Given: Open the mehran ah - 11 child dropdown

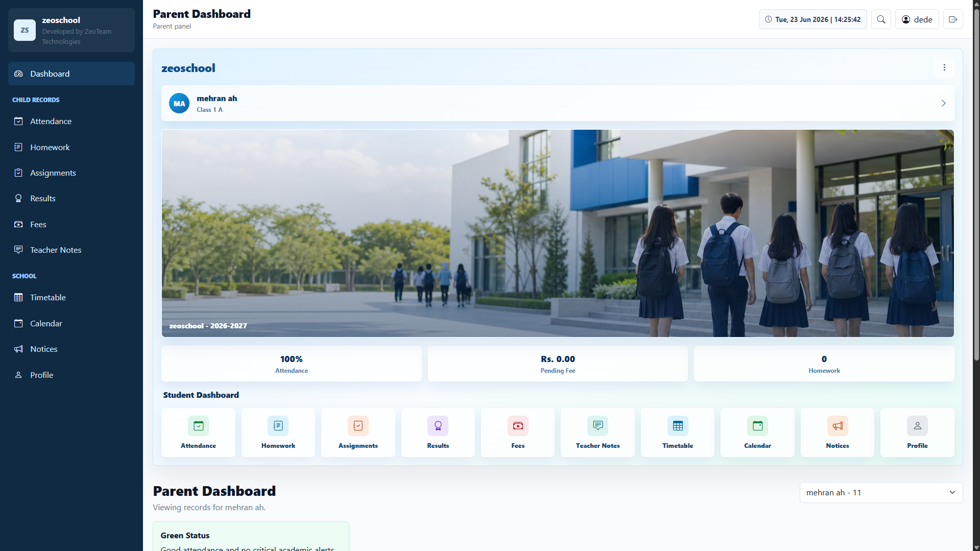Looking at the screenshot, I should point(881,492).
